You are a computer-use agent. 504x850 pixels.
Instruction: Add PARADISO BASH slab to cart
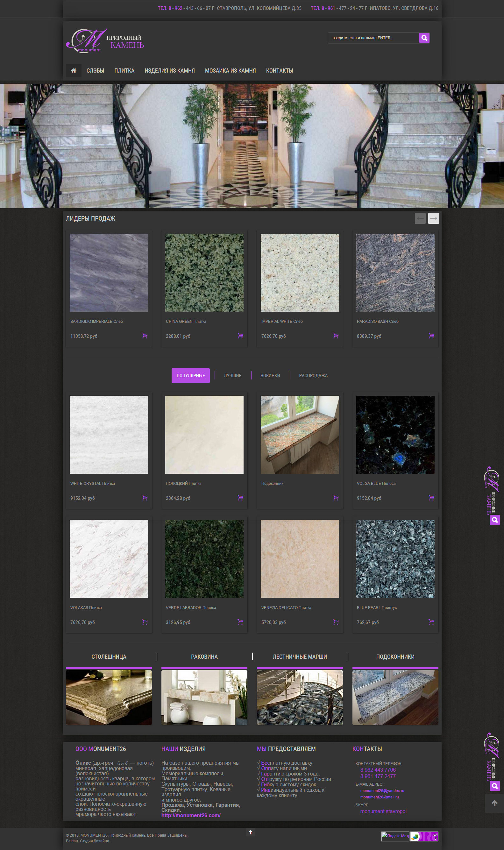431,336
